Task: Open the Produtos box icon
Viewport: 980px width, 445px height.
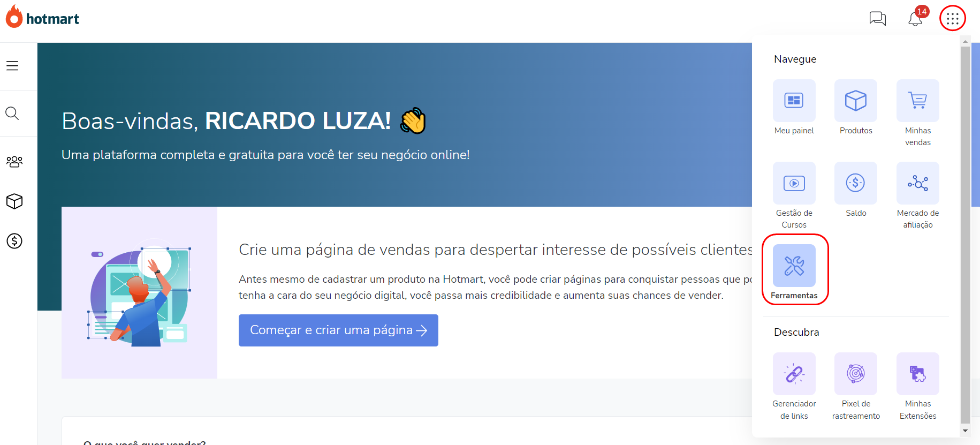Action: [856, 101]
